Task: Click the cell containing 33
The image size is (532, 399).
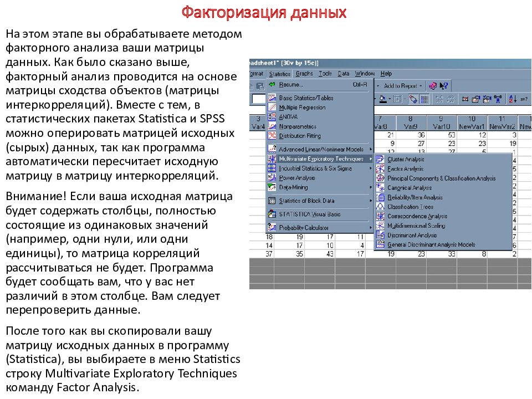Action: [x=442, y=254]
